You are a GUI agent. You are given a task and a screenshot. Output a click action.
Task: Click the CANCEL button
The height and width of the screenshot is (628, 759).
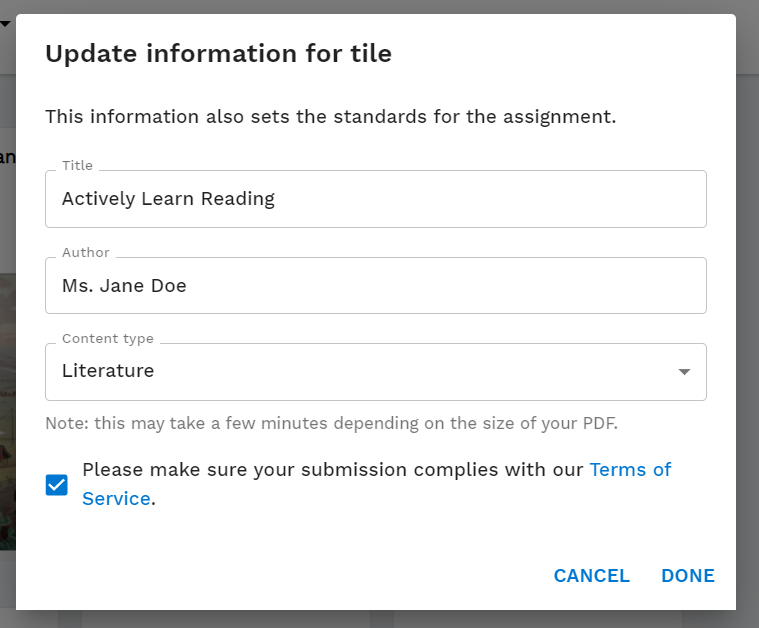coord(592,576)
